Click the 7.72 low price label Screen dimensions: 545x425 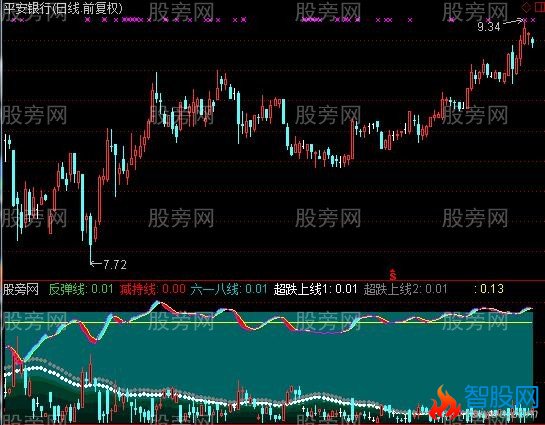(115, 265)
